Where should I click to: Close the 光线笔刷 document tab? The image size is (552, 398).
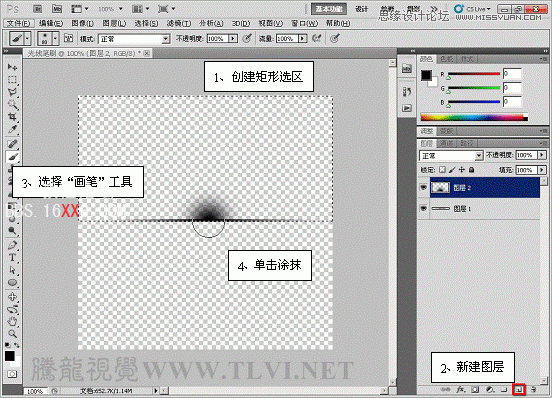pos(146,53)
